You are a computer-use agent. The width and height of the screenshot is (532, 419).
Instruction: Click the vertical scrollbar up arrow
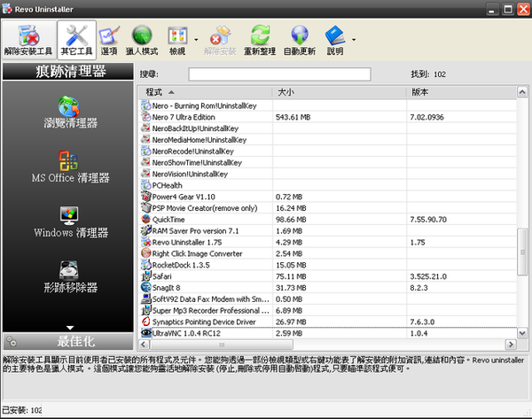522,92
